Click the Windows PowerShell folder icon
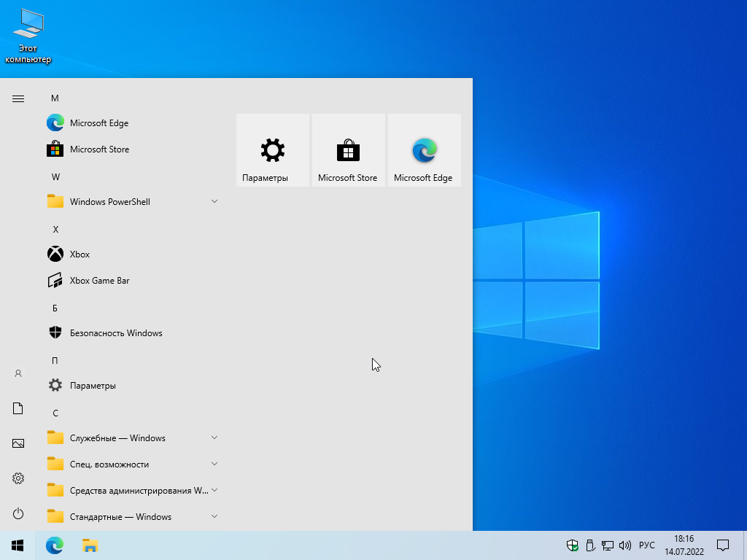This screenshot has height=560, width=747. click(55, 201)
